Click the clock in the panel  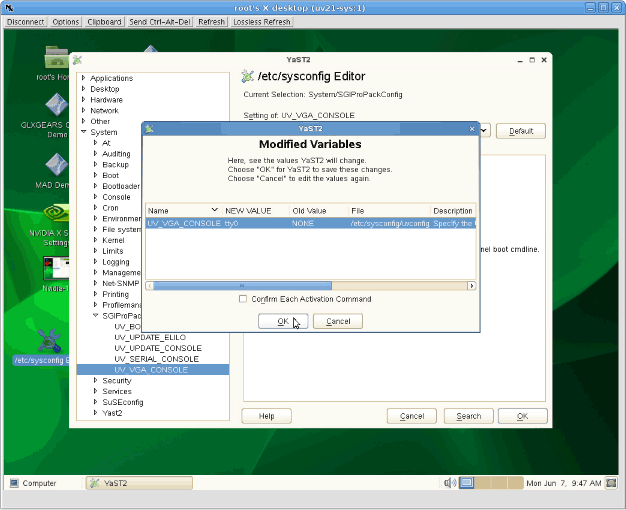(563, 483)
